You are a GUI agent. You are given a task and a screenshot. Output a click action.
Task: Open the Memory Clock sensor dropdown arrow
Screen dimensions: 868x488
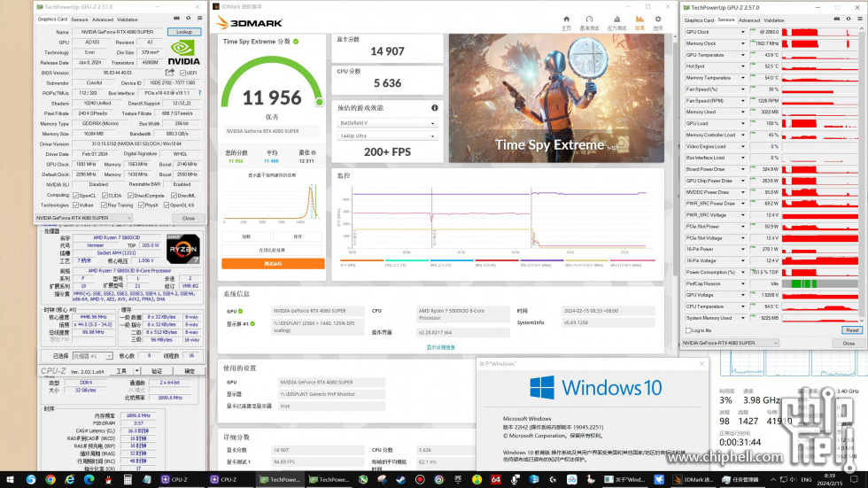(743, 43)
